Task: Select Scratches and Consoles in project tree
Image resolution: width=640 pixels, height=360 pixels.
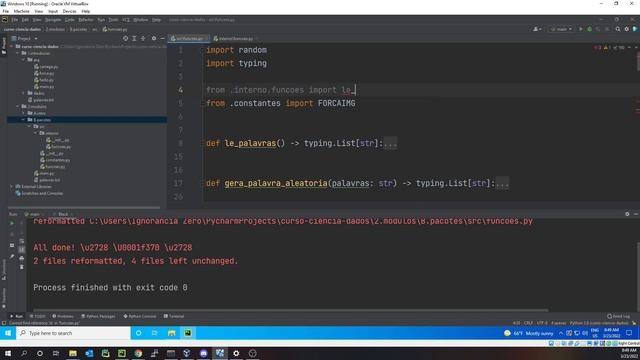Action: [x=39, y=193]
